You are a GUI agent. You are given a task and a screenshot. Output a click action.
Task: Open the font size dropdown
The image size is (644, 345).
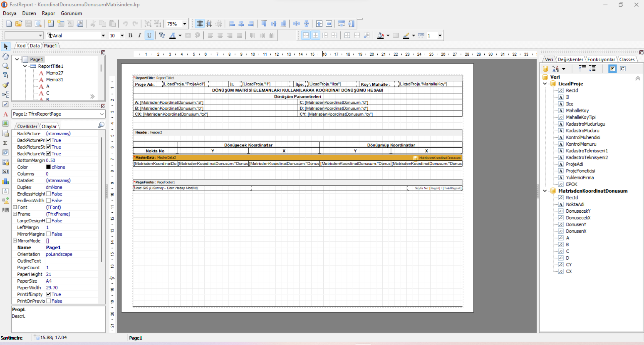[x=122, y=36]
